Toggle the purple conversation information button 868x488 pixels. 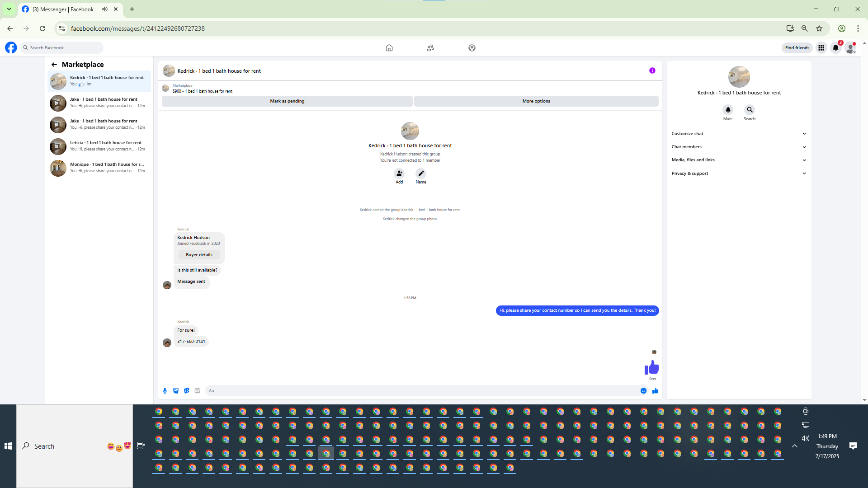(x=652, y=70)
